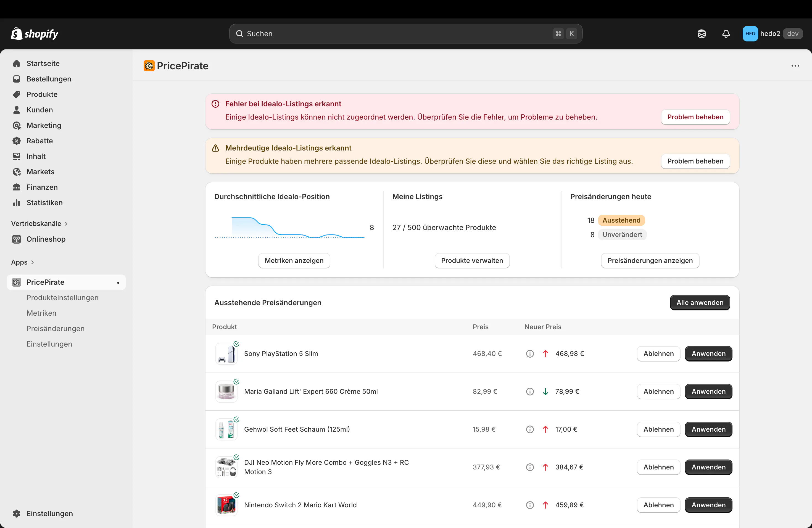Open Preisänderungen in PricePirate submenu
Screen dimensions: 812x528
(56, 329)
